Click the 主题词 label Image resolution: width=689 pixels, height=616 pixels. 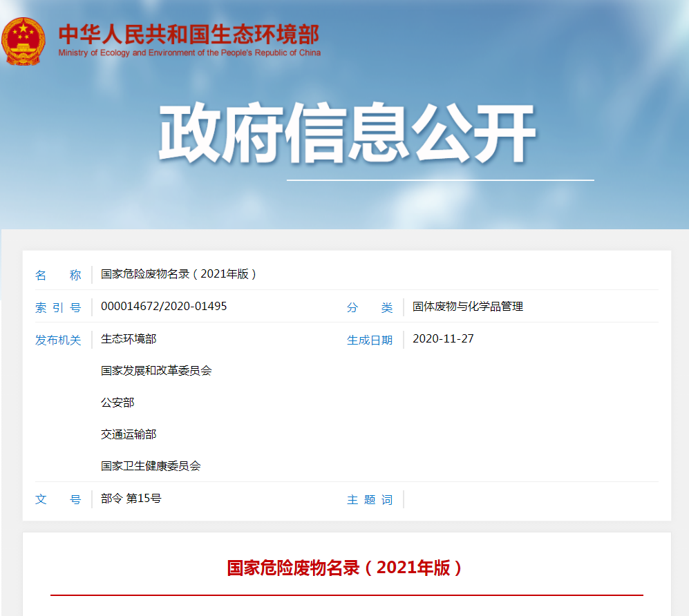tap(369, 500)
